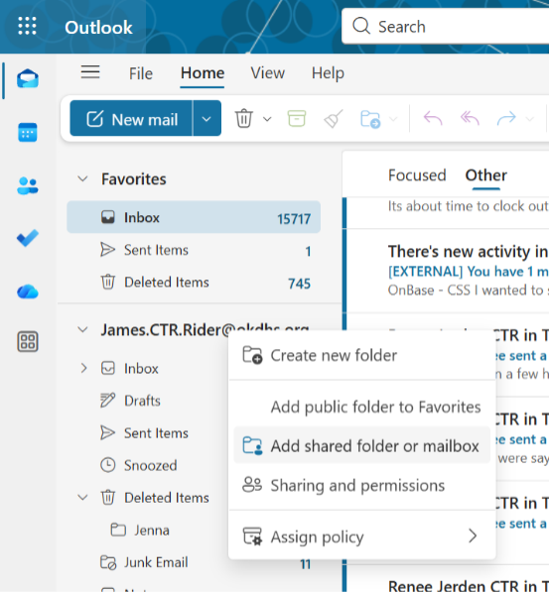Click the Junk Email folder icon

(x=108, y=562)
